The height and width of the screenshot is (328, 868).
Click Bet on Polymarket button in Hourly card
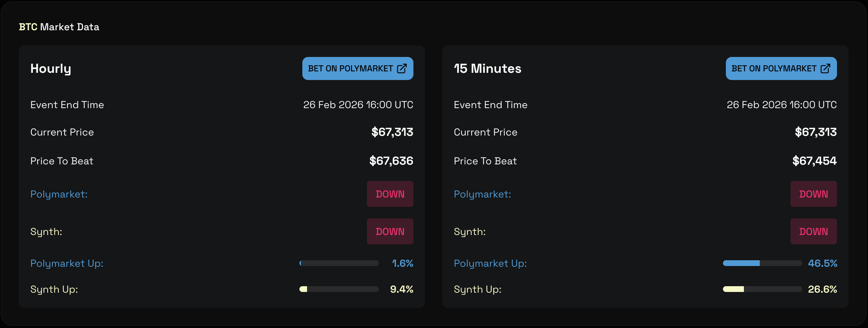(x=358, y=68)
